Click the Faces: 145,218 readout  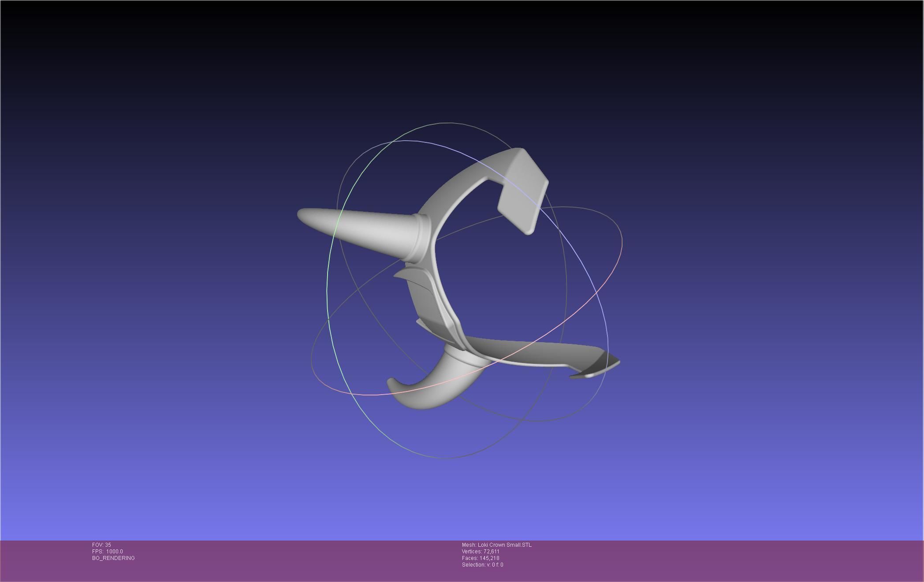[481, 558]
